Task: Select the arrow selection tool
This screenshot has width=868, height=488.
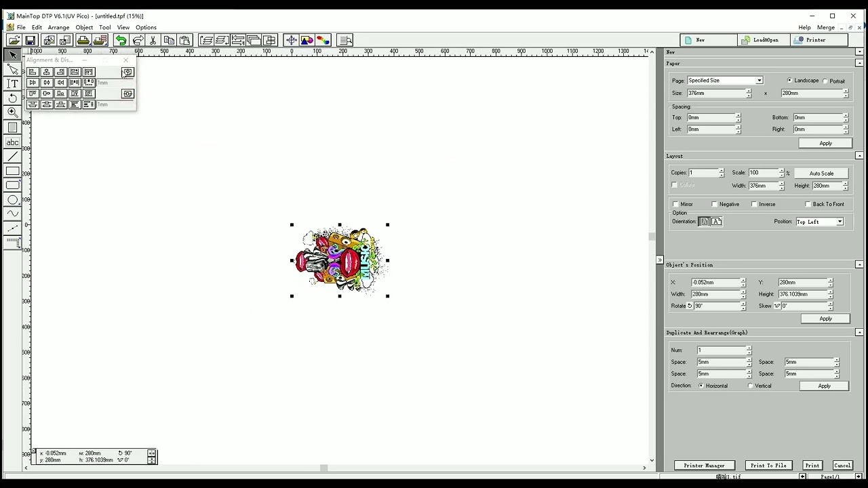Action: [x=12, y=55]
